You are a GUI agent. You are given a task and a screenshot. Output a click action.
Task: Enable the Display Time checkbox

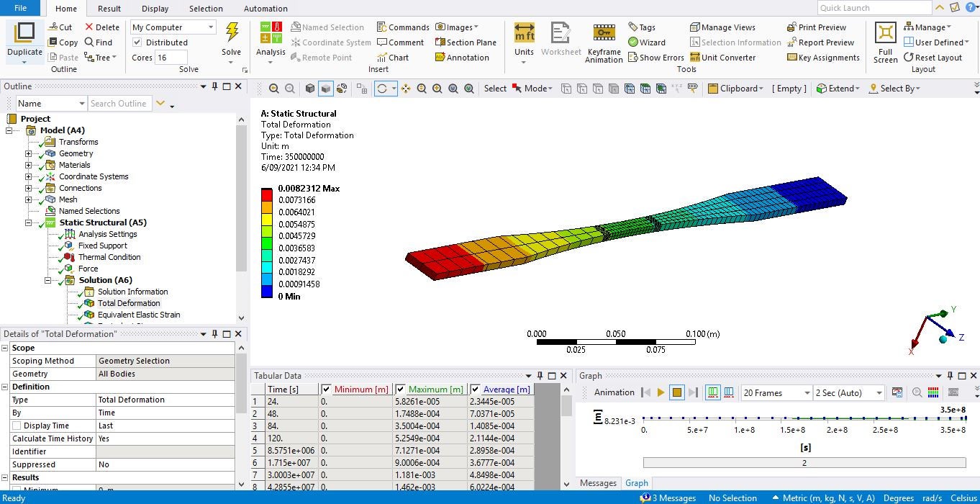coord(17,426)
